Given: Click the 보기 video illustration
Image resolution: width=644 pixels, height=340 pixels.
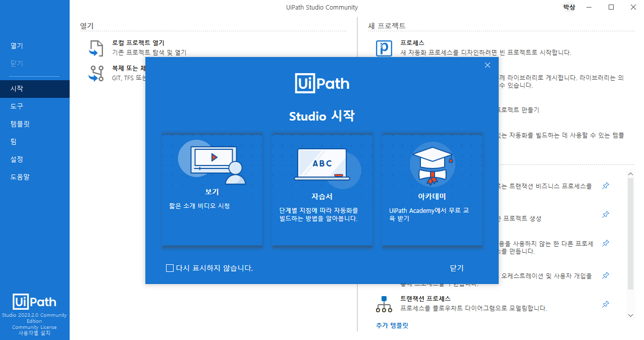Looking at the screenshot, I should [212, 162].
